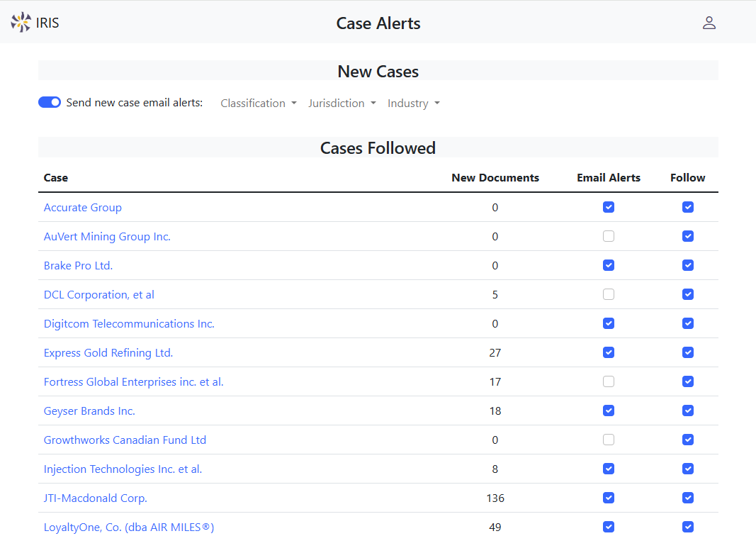The width and height of the screenshot is (756, 536).
Task: Enable Email Alerts for Fortress Global Enterprises
Action: (609, 381)
